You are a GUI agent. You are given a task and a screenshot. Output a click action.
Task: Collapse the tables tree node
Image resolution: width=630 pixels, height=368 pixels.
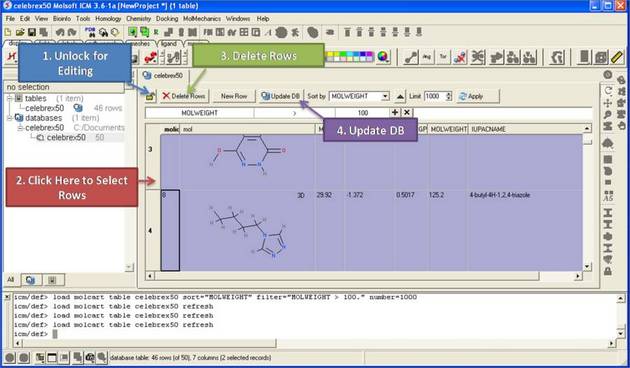point(10,98)
